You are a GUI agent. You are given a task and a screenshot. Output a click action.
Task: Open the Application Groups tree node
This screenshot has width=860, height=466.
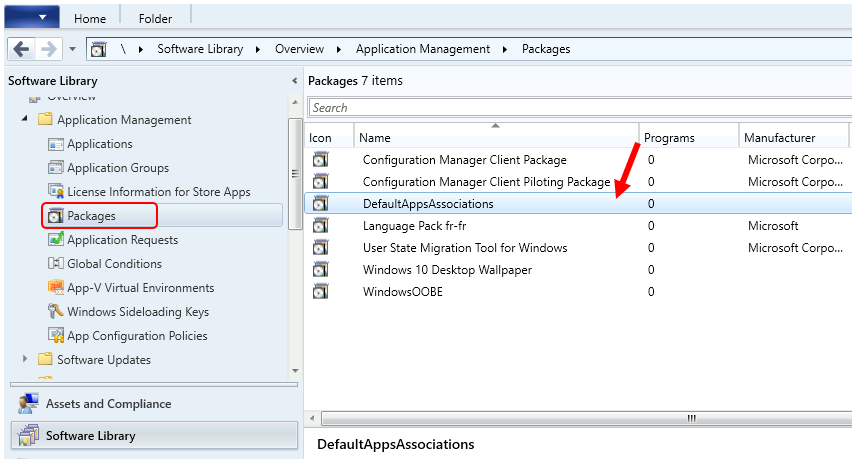click(118, 168)
